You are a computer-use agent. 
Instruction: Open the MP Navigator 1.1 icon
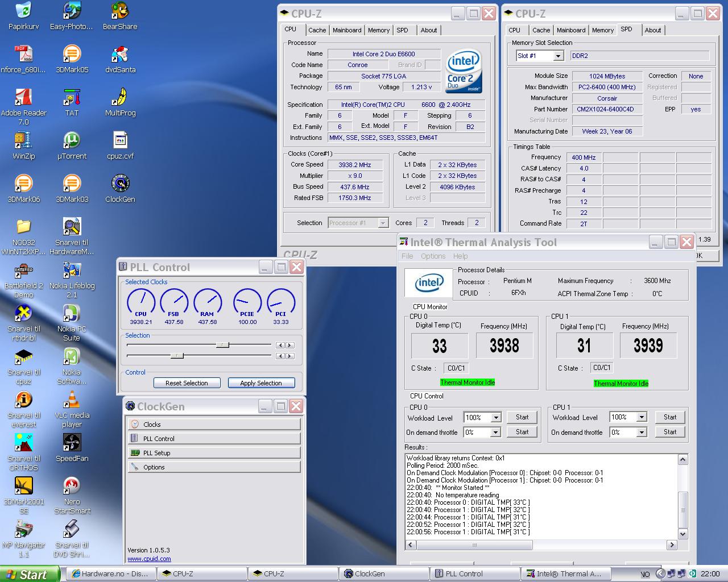pyautogui.click(x=23, y=539)
